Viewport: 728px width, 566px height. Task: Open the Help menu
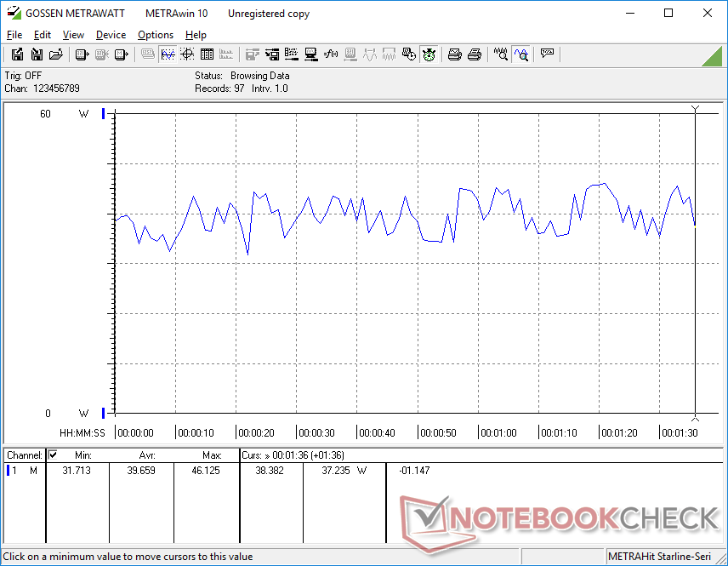tap(196, 35)
